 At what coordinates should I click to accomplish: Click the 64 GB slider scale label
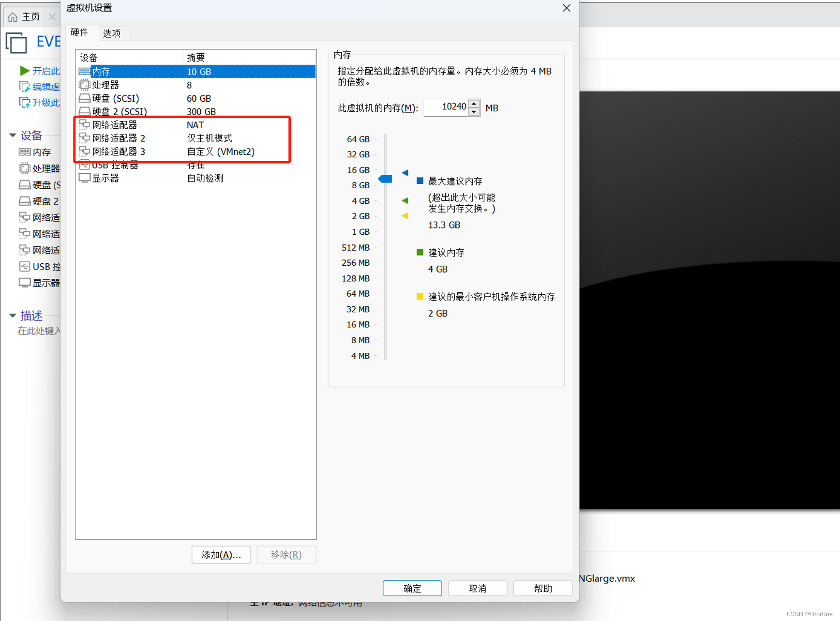[358, 139]
